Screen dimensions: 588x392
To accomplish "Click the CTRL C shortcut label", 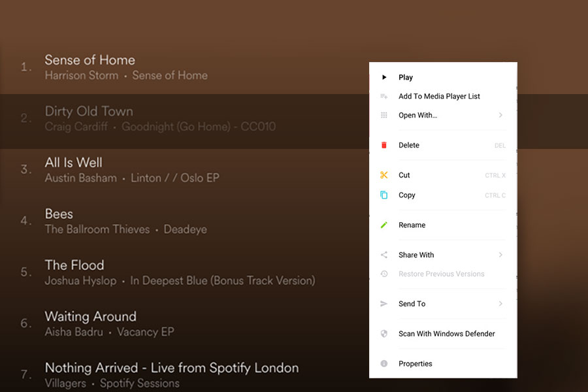I will pyautogui.click(x=495, y=195).
